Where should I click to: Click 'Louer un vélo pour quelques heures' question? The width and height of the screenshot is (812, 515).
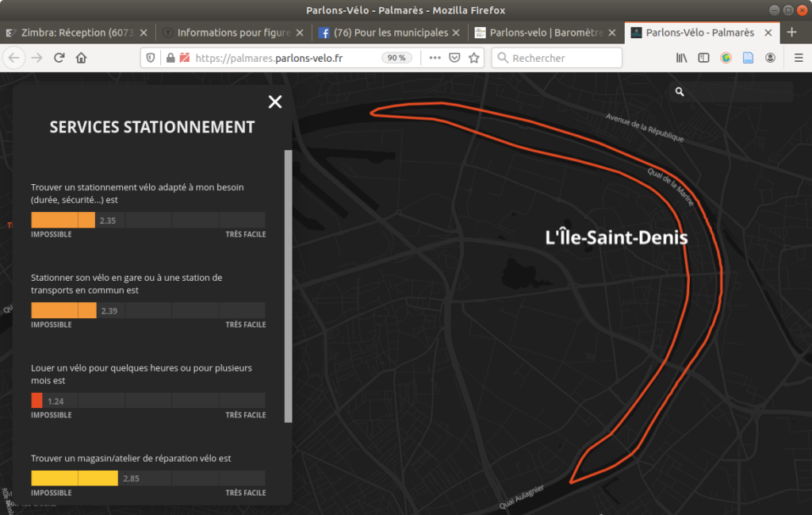pos(141,374)
